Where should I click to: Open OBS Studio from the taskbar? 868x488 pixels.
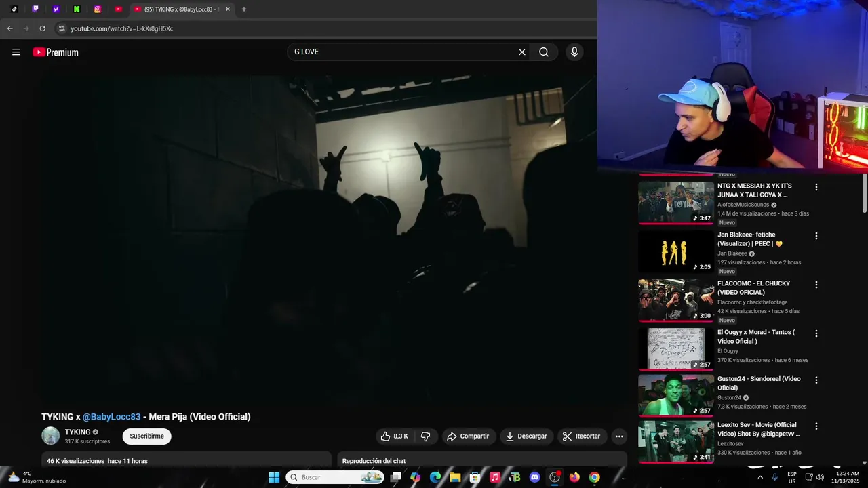555,477
